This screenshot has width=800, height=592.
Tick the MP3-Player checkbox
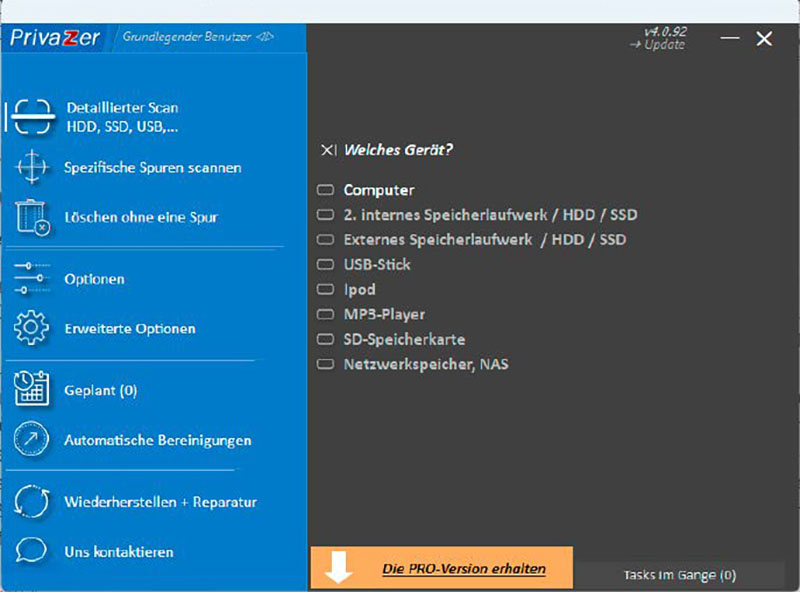[325, 314]
